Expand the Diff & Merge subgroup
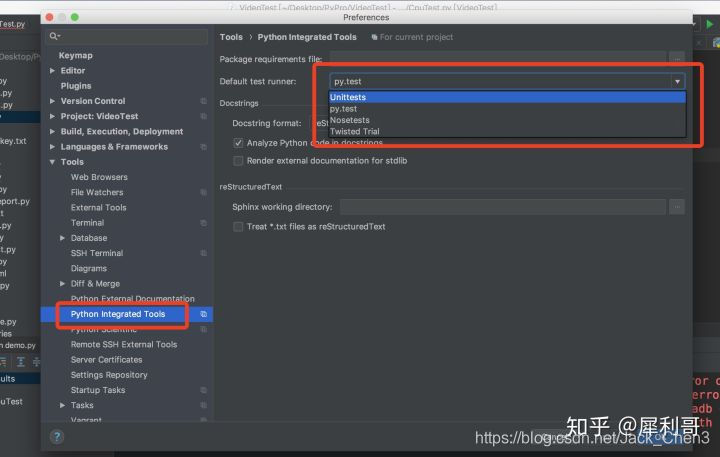720x457 pixels. click(x=62, y=283)
